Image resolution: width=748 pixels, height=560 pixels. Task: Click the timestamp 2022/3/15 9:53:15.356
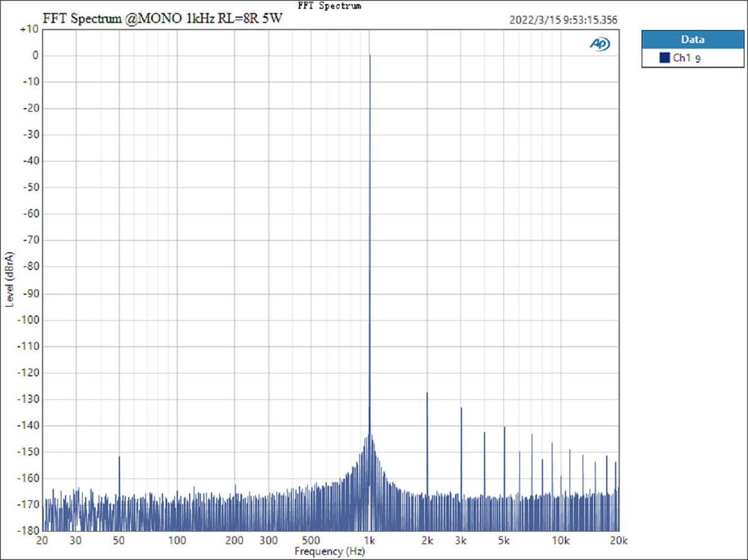click(563, 20)
